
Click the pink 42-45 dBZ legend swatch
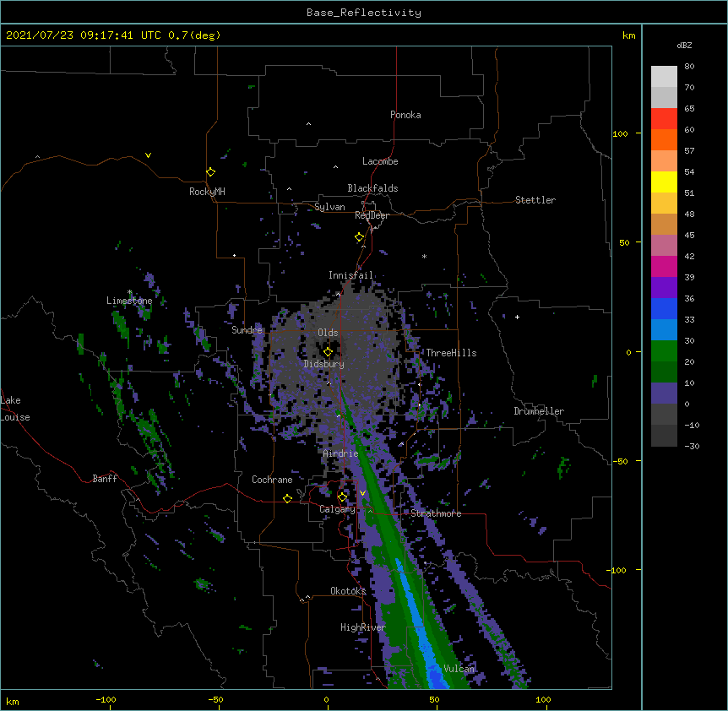click(x=664, y=246)
